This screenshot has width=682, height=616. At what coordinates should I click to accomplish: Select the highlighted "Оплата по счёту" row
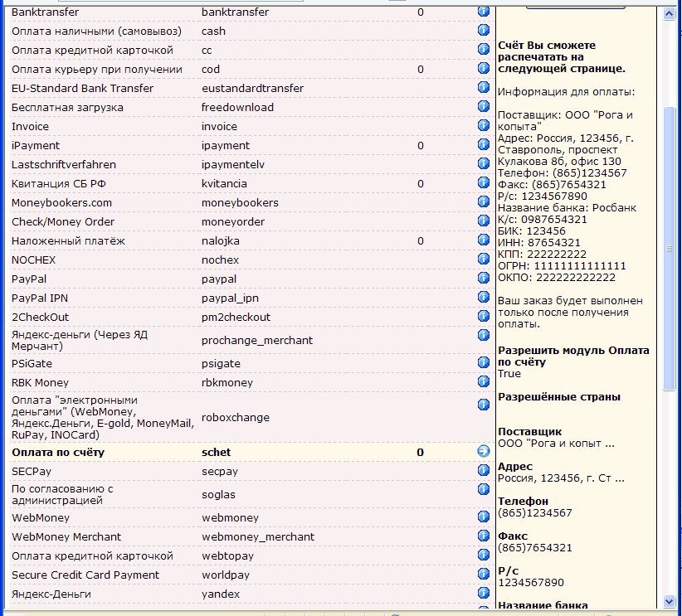252,453
